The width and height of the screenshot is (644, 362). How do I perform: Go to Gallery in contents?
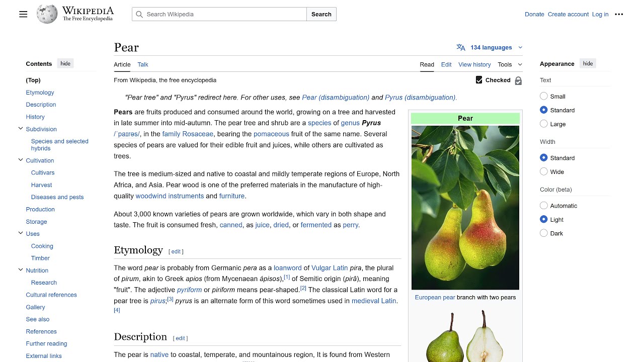point(35,307)
